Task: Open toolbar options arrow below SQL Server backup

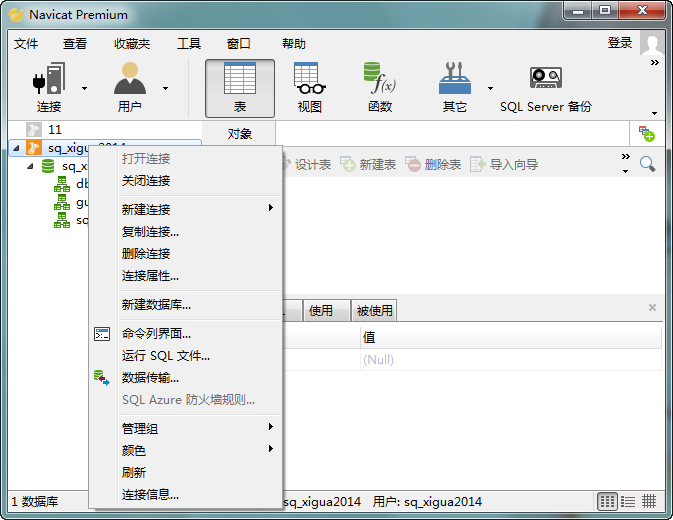Action: coord(654,113)
